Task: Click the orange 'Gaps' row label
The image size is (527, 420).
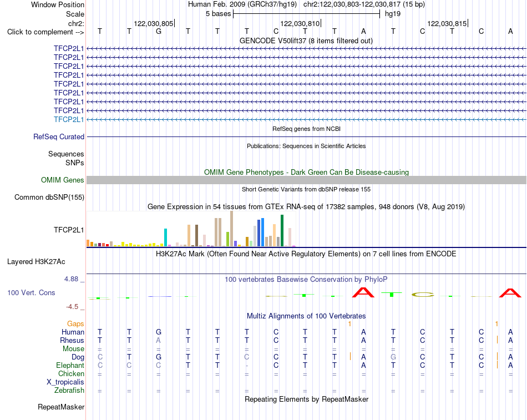Action: pos(75,324)
